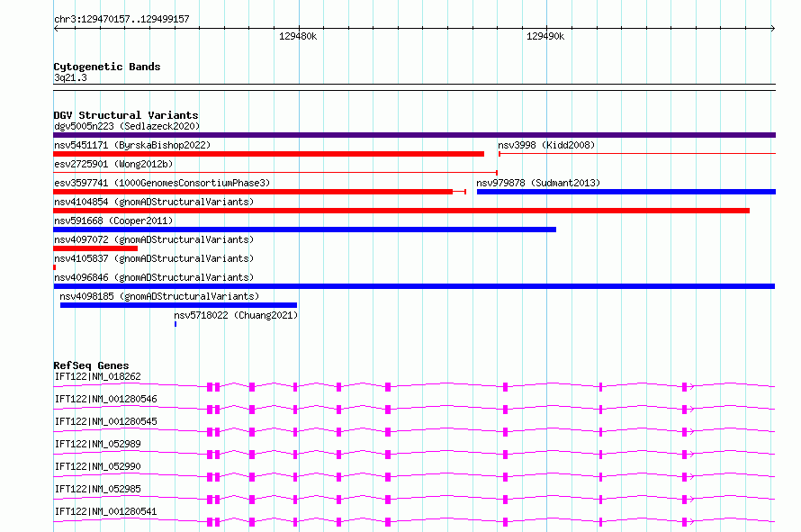Viewport: 801px width, 532px height.
Task: Select the blue nsv4096846 variant bar
Action: 414,286
